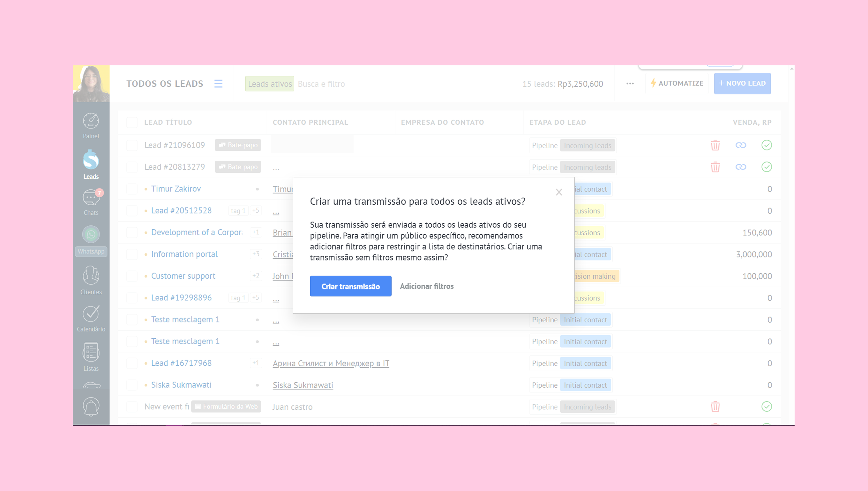868x491 pixels.
Task: Open Development of a Corpor lead
Action: coord(197,232)
